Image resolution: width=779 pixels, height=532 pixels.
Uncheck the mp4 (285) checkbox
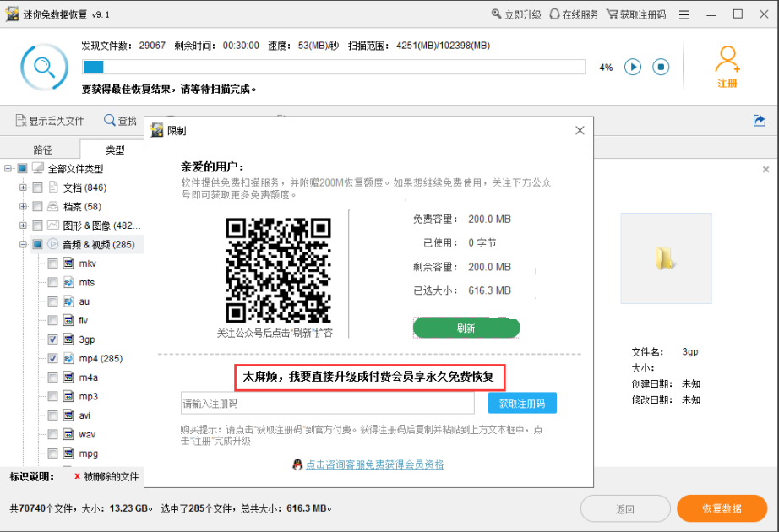tap(52, 358)
